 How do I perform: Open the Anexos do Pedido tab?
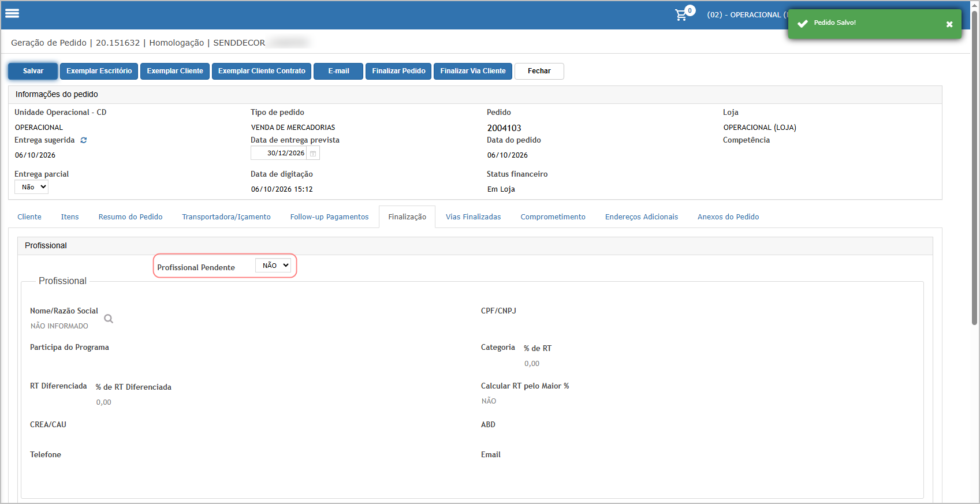coord(728,217)
